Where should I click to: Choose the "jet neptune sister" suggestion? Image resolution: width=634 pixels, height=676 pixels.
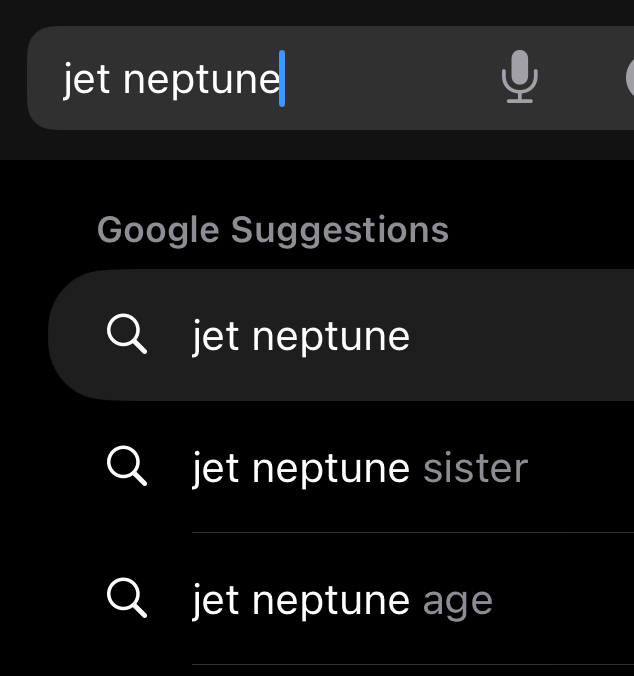[x=341, y=467]
